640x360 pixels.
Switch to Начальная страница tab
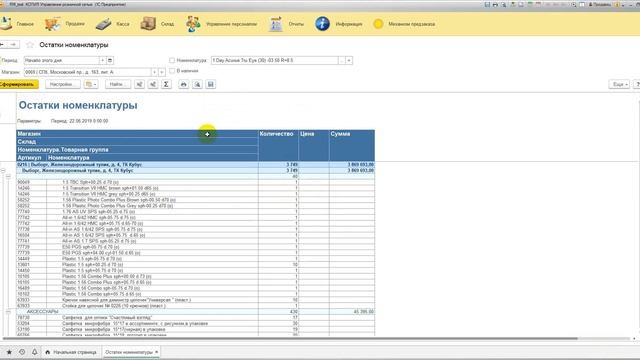coord(71,352)
